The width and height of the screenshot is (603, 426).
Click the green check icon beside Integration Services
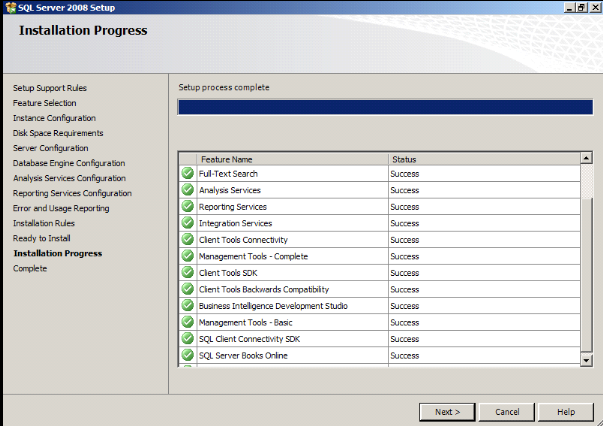(x=187, y=223)
